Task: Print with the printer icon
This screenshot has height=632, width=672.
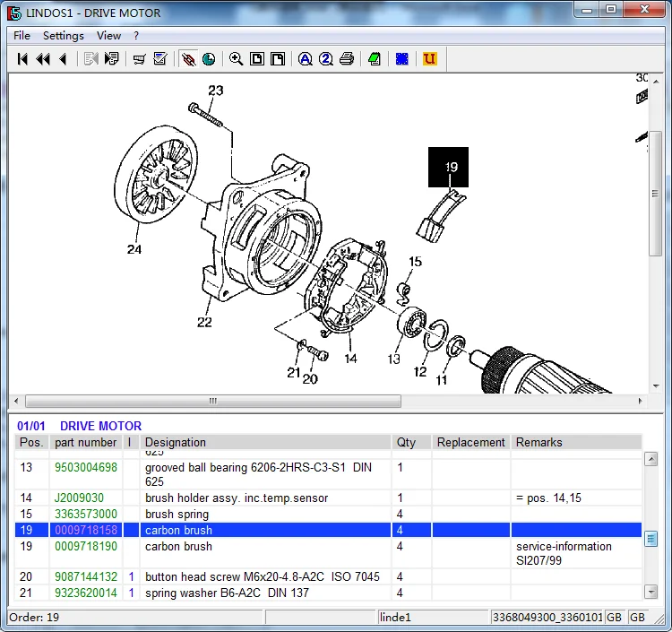Action: 347,59
